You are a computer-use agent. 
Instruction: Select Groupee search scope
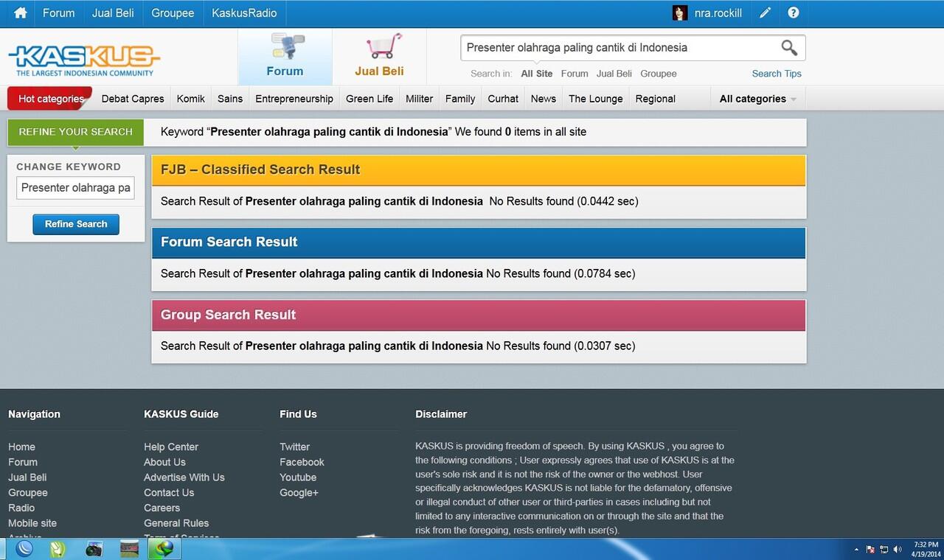coord(659,74)
